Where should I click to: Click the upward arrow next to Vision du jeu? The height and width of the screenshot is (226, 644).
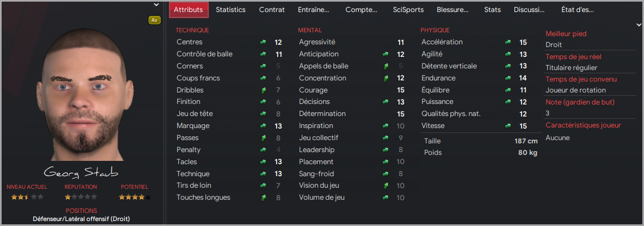(385, 186)
